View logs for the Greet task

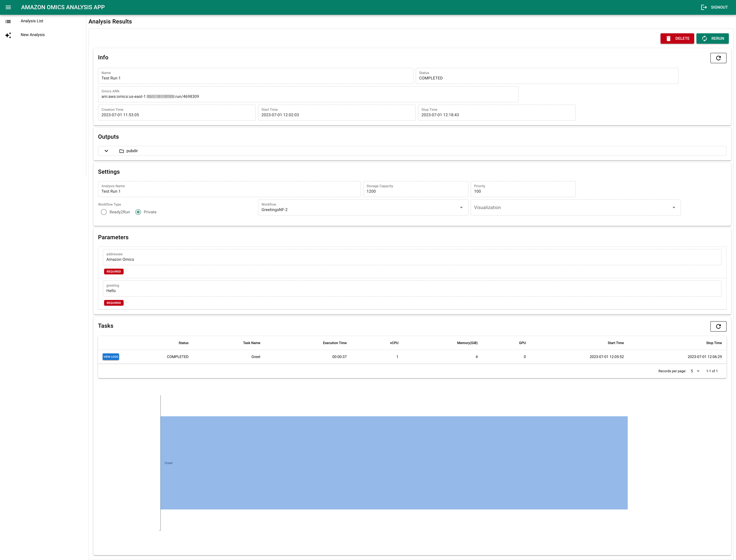click(x=111, y=357)
